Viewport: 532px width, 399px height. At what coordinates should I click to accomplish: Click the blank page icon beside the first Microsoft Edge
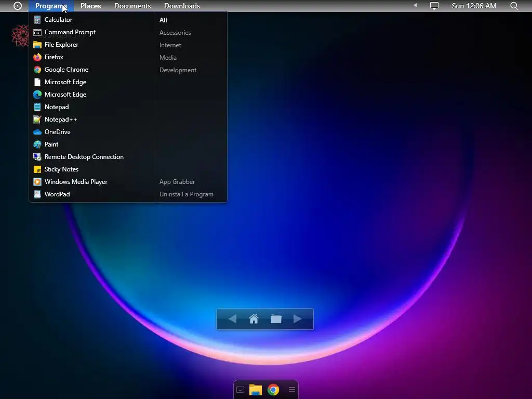tap(37, 82)
